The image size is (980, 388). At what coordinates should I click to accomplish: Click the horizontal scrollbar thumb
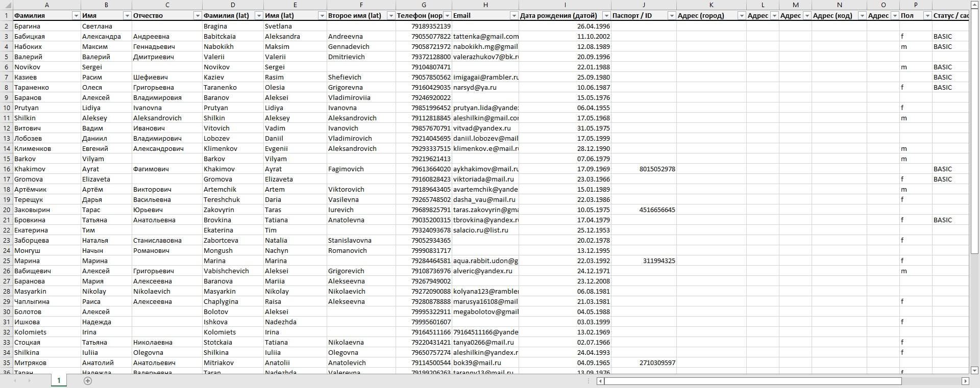click(x=753, y=381)
